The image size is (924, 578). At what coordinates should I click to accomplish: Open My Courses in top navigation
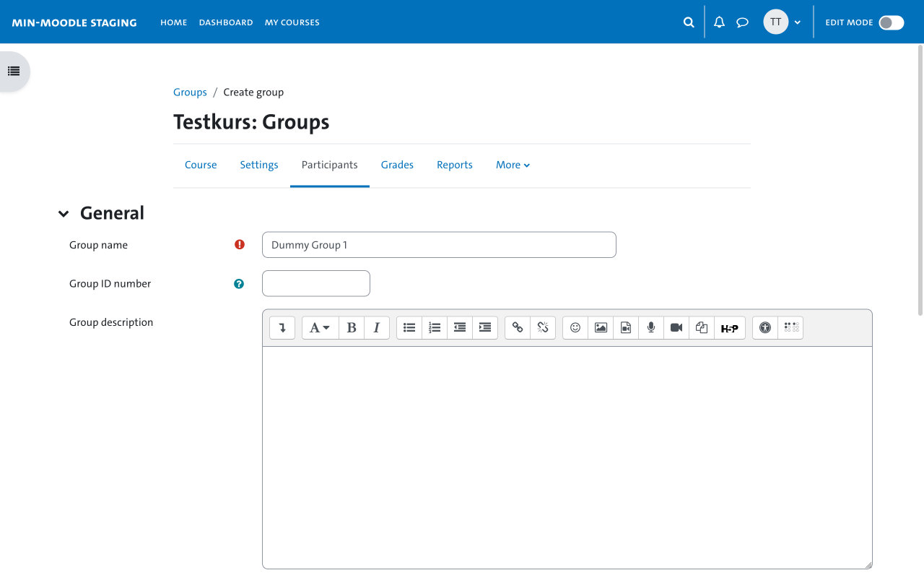[x=292, y=22]
